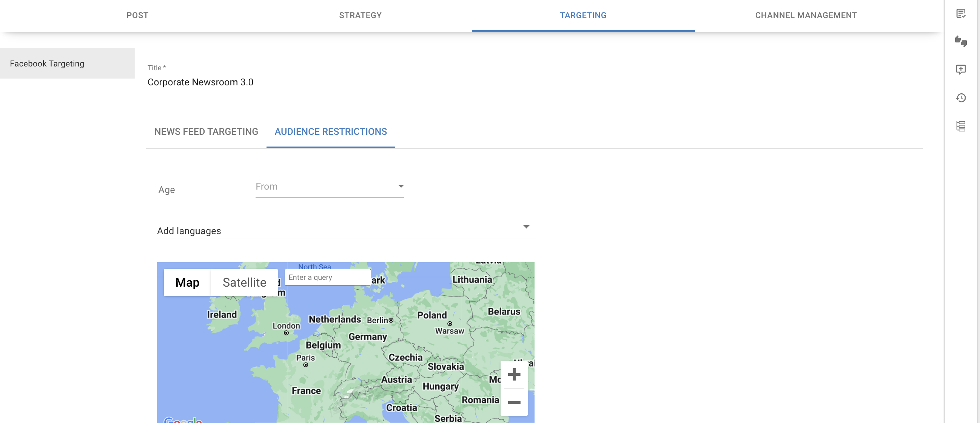
Task: Click the tree structure list icon
Action: [x=961, y=126]
